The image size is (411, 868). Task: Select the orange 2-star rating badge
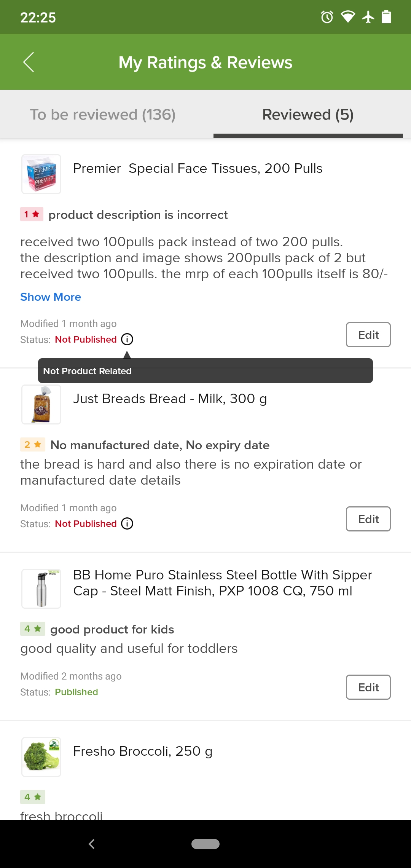click(x=32, y=445)
